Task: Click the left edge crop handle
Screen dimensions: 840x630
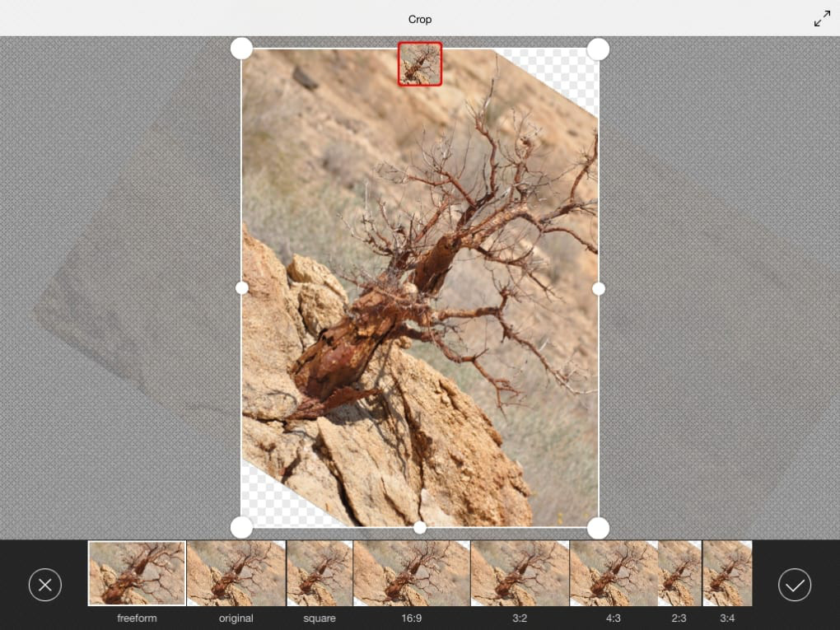Action: tap(241, 288)
